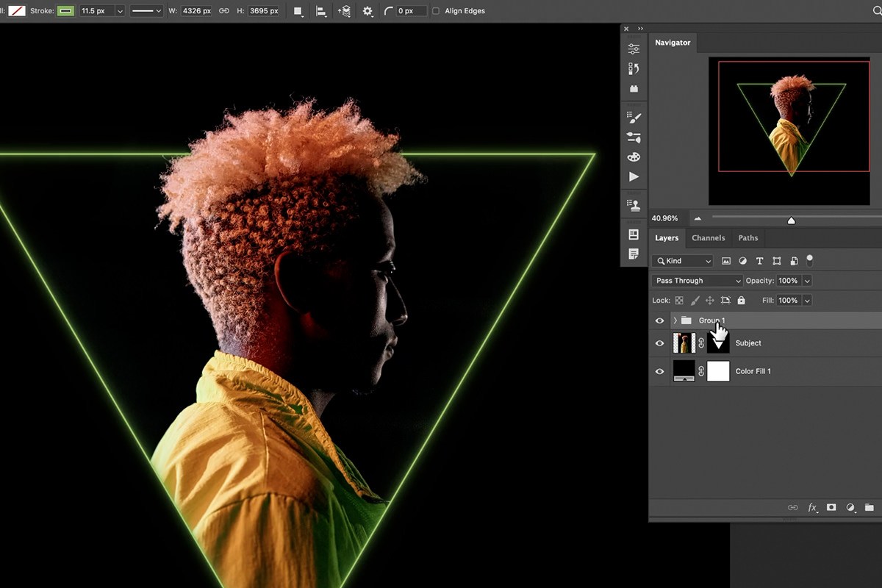
Task: Filter layers by smart objects icon
Action: tap(794, 261)
